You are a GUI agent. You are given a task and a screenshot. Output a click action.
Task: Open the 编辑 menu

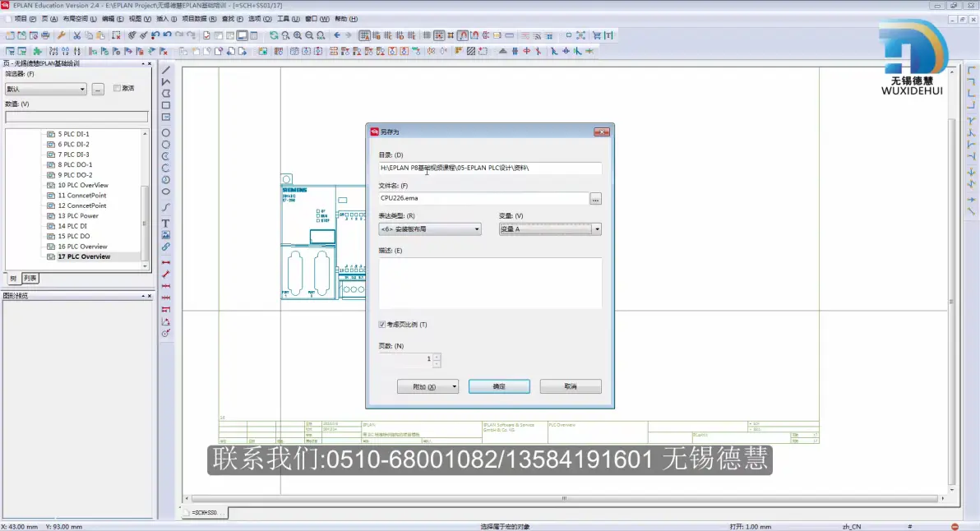[113, 19]
